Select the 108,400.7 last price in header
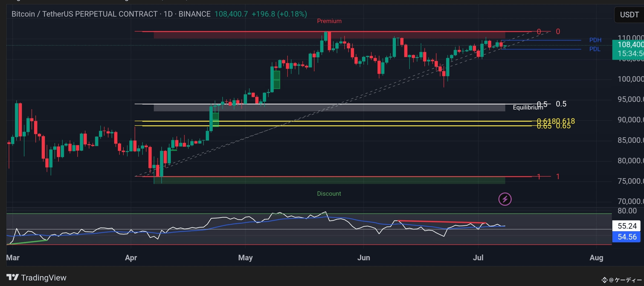Viewport: 644px width, 286px height. (231, 14)
